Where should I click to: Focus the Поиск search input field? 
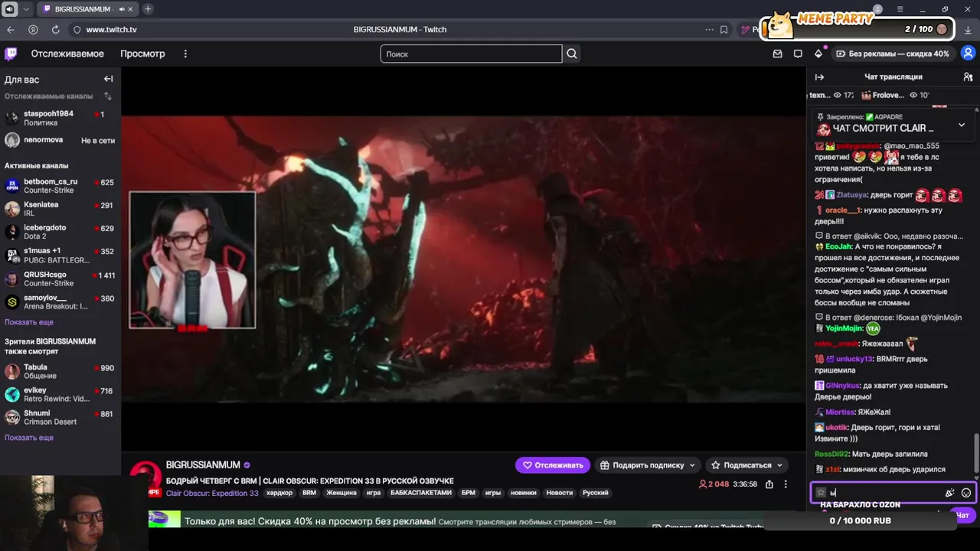click(x=471, y=54)
